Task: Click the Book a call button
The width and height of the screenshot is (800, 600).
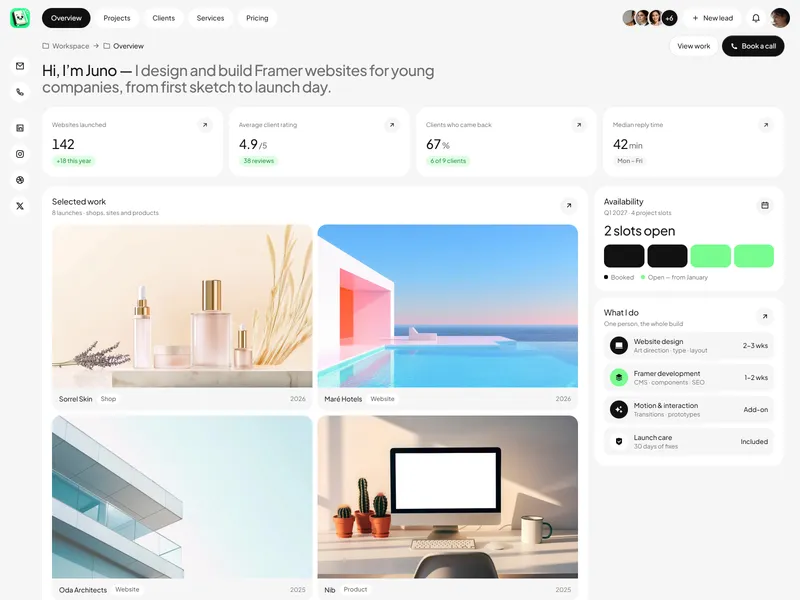Action: [753, 46]
